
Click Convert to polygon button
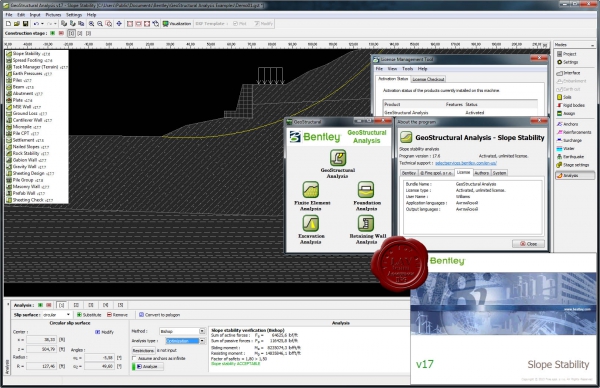pos(160,315)
